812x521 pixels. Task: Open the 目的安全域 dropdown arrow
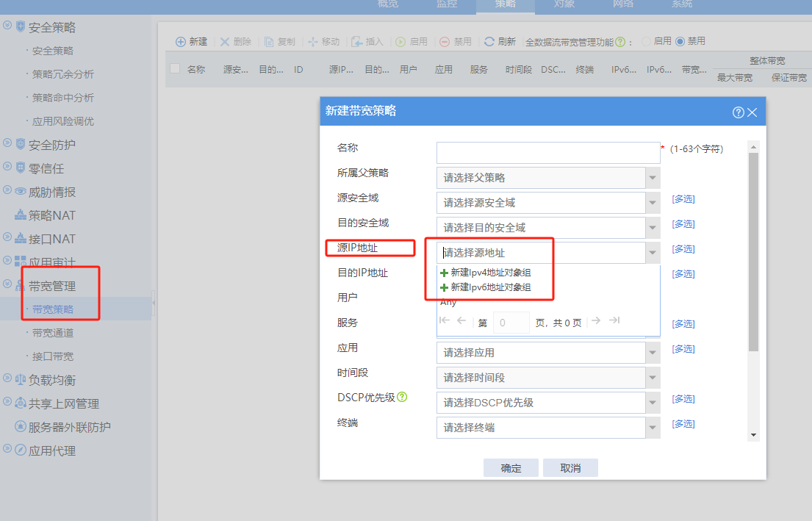coord(653,227)
